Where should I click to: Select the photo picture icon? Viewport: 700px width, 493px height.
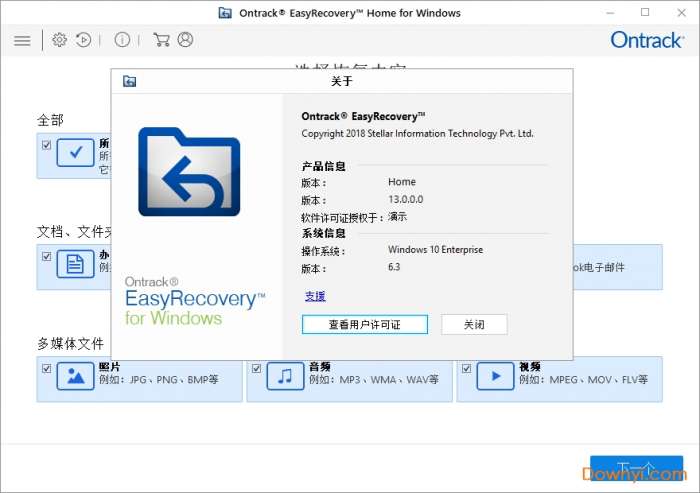coord(75,376)
